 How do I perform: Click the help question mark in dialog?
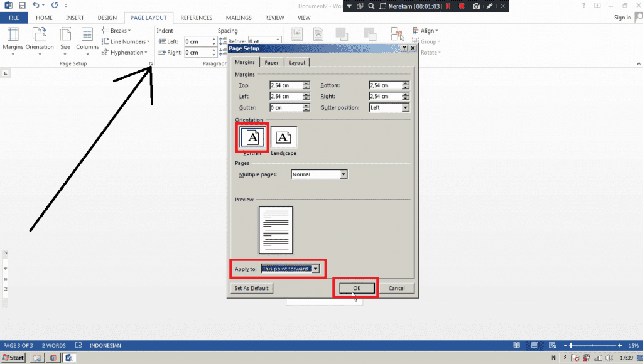[404, 48]
